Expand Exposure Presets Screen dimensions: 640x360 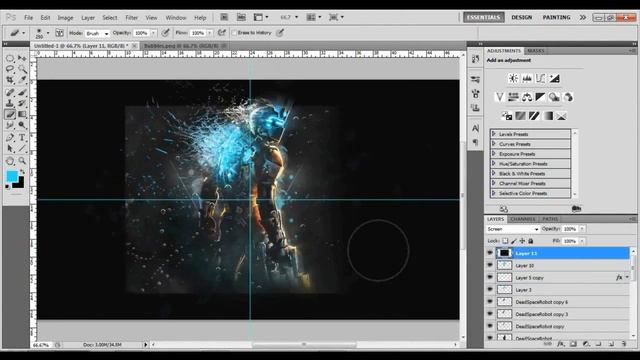pyautogui.click(x=494, y=154)
